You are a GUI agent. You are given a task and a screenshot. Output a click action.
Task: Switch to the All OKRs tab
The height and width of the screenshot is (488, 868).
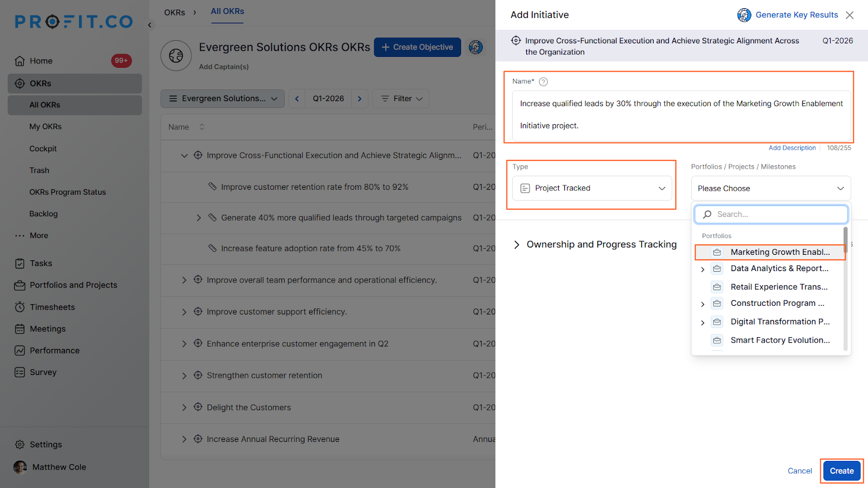pyautogui.click(x=227, y=11)
